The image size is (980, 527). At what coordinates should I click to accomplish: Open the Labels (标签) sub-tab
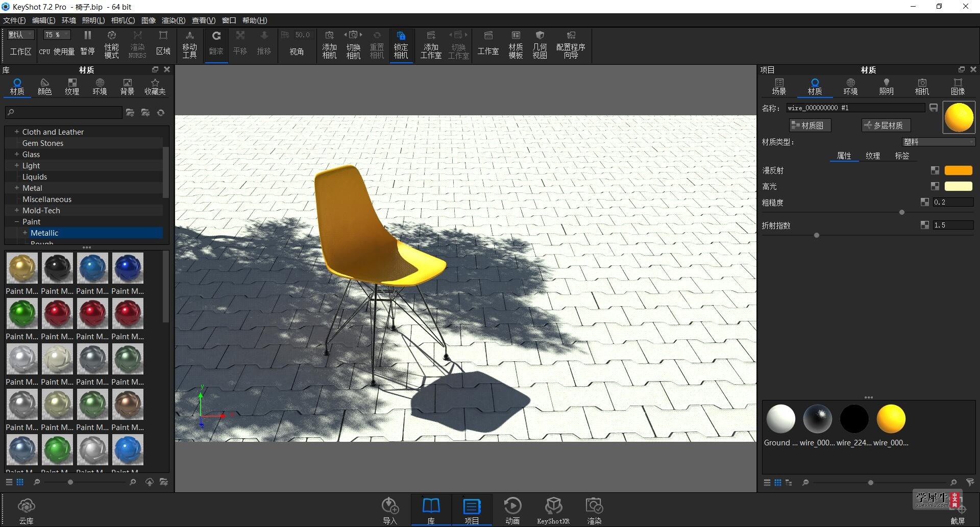(902, 156)
